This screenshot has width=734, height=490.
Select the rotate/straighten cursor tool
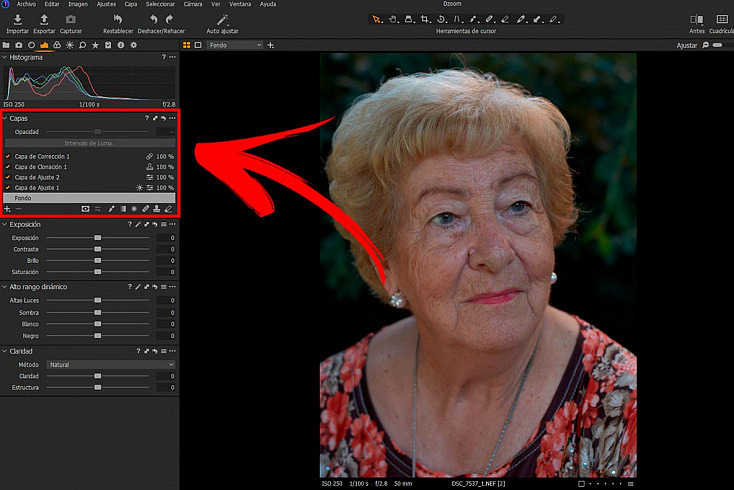441,19
